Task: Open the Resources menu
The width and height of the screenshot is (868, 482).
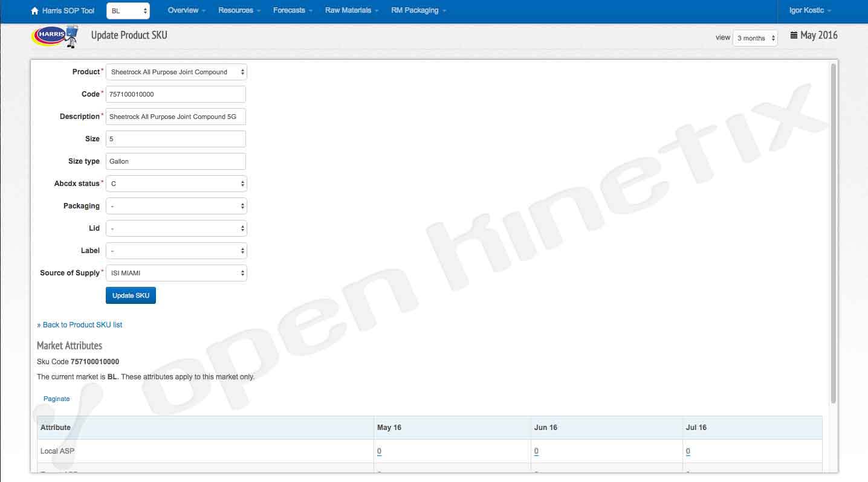Action: point(239,11)
